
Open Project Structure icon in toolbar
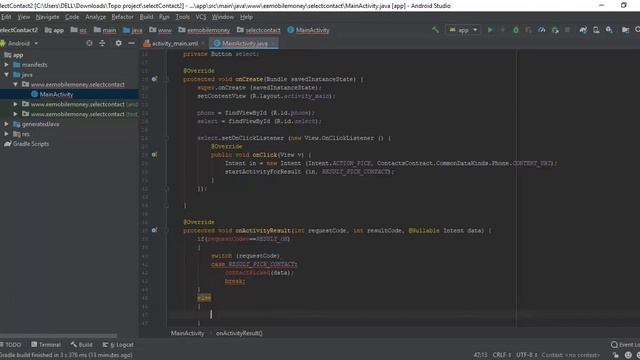pos(625,30)
